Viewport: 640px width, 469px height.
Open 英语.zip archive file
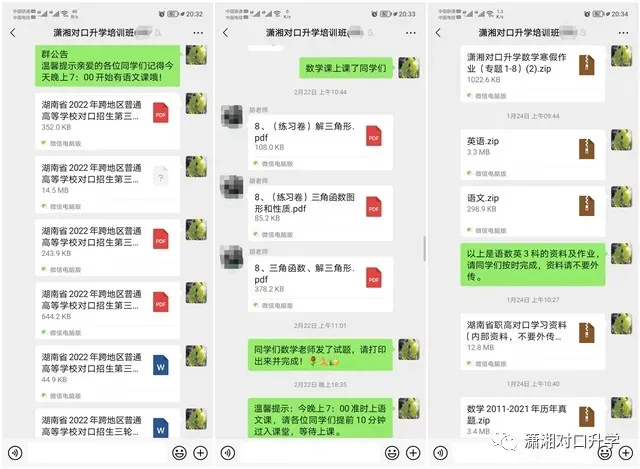[x=533, y=155]
